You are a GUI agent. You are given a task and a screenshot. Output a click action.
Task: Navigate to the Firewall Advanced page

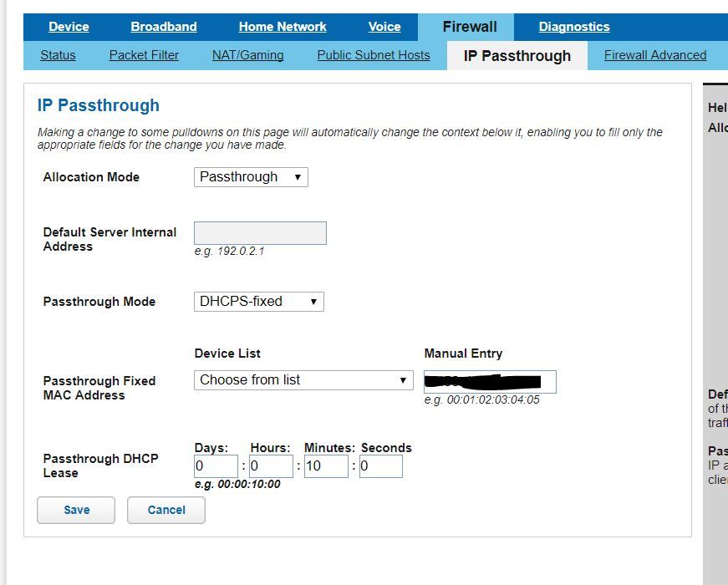655,56
